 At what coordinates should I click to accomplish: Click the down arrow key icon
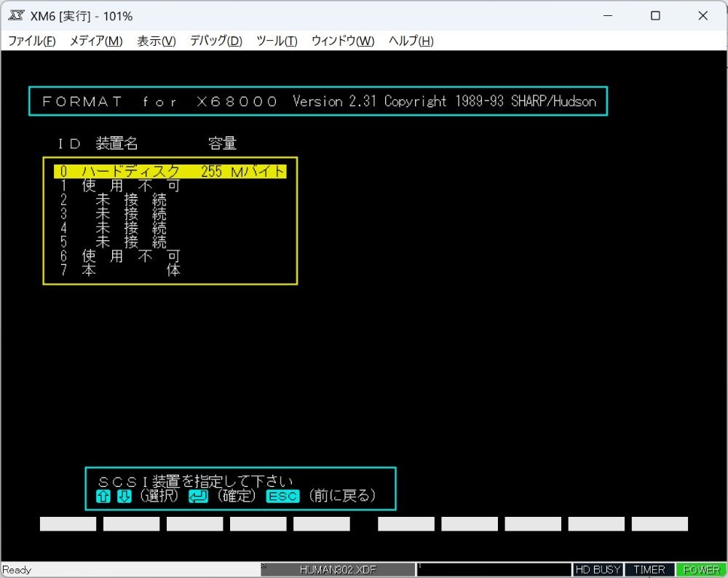(x=124, y=496)
